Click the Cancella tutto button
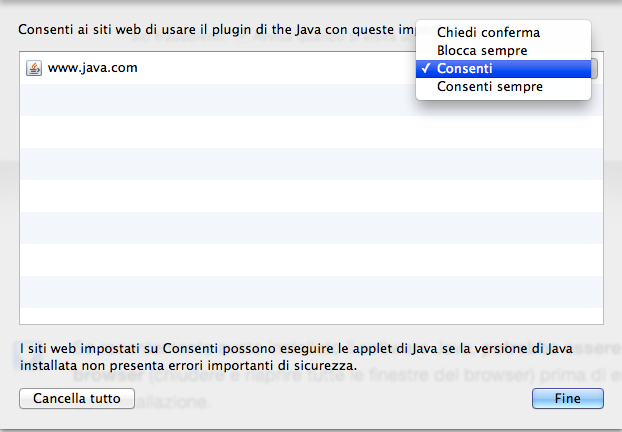Image resolution: width=622 pixels, height=432 pixels. click(77, 398)
